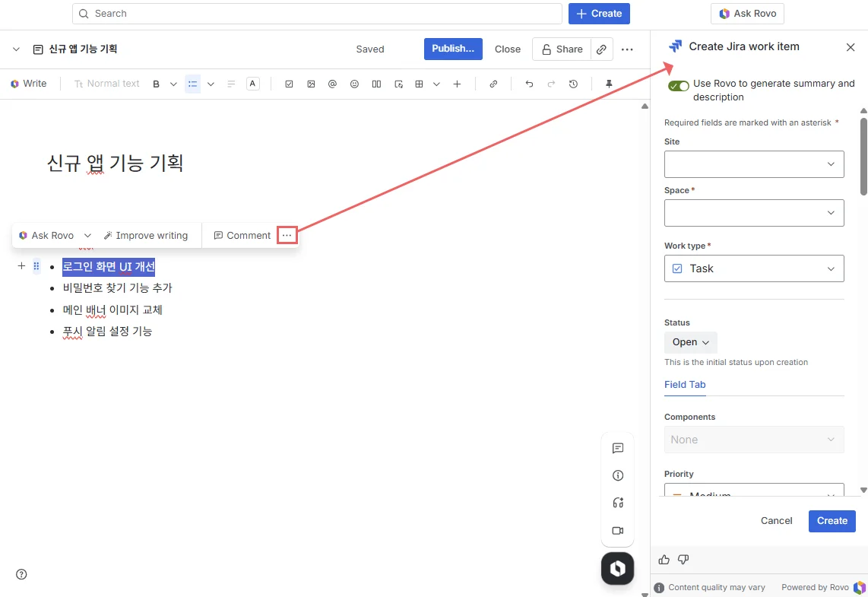The width and height of the screenshot is (868, 597).
Task: Click the Publish button
Action: tap(453, 49)
